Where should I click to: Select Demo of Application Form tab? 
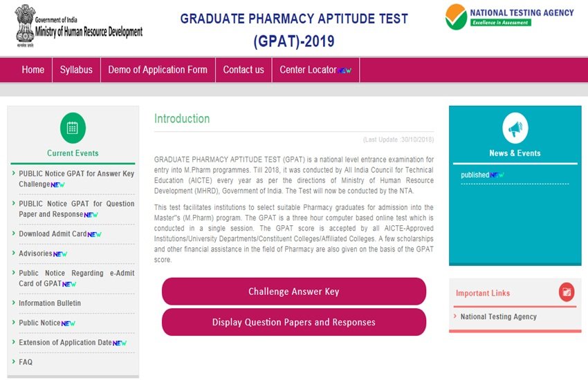(x=158, y=70)
